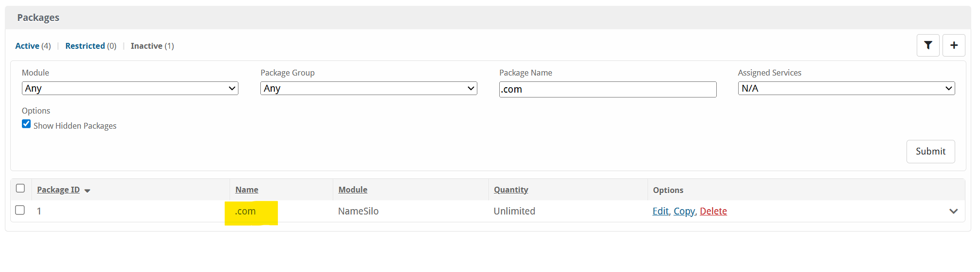Switch to the Active packages tab
This screenshot has width=980, height=272.
27,46
